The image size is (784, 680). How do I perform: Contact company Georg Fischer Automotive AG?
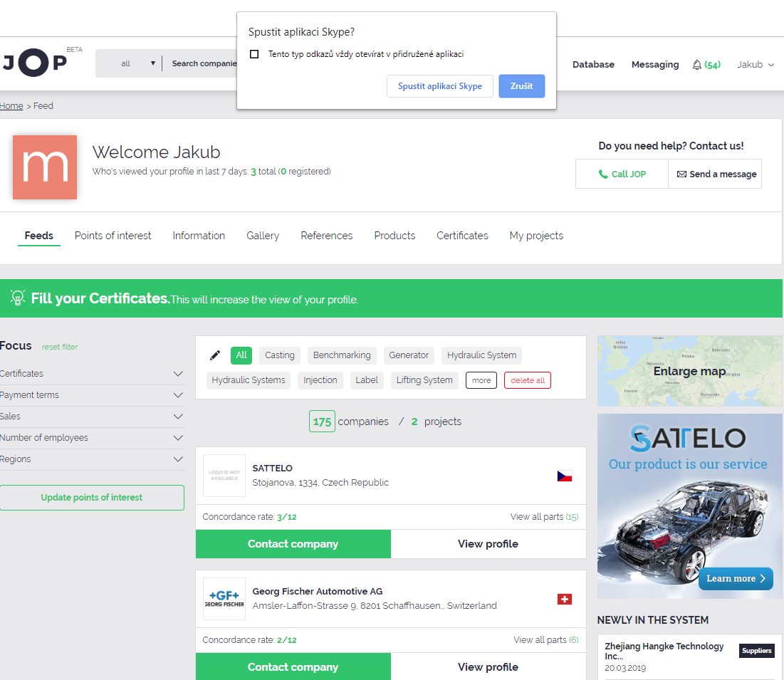pyautogui.click(x=293, y=667)
